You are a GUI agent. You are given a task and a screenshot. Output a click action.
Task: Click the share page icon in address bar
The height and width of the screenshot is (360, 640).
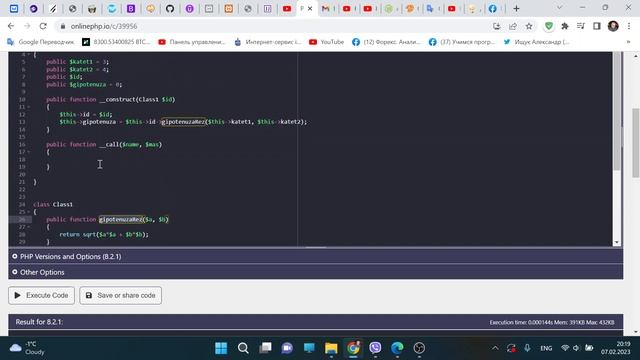[513, 26]
